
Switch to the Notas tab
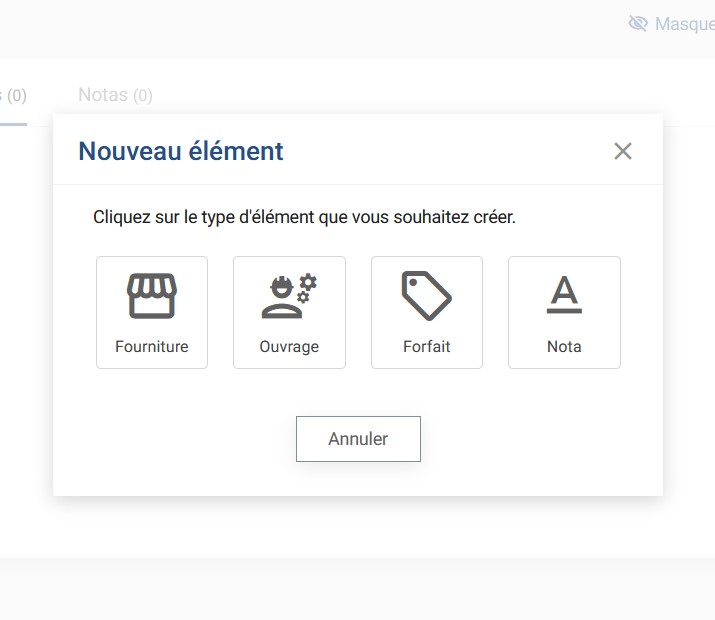pyautogui.click(x=104, y=95)
